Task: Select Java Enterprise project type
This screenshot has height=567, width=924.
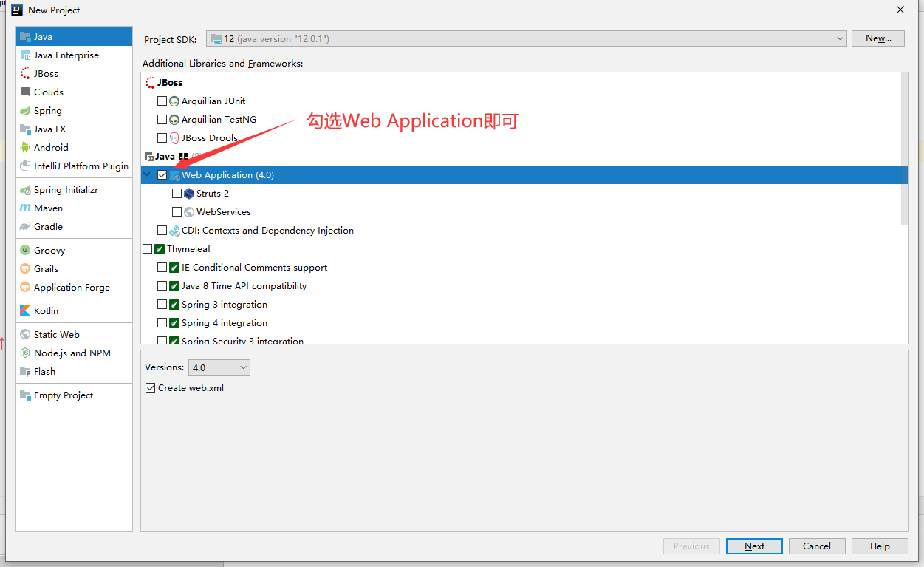Action: coord(74,55)
